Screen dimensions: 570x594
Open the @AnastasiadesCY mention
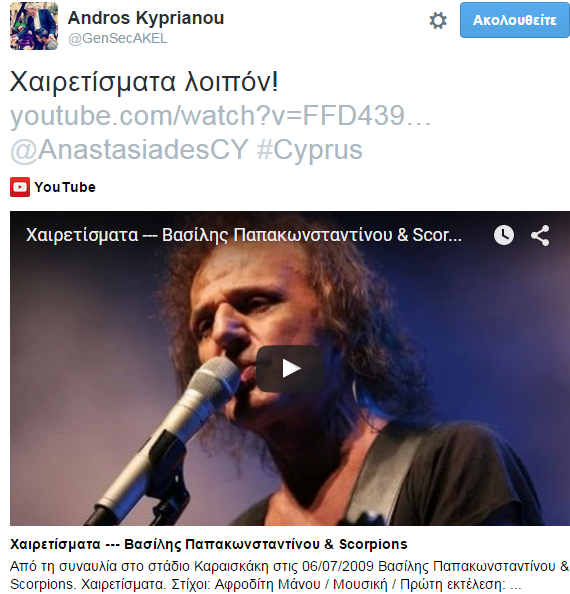pos(129,150)
